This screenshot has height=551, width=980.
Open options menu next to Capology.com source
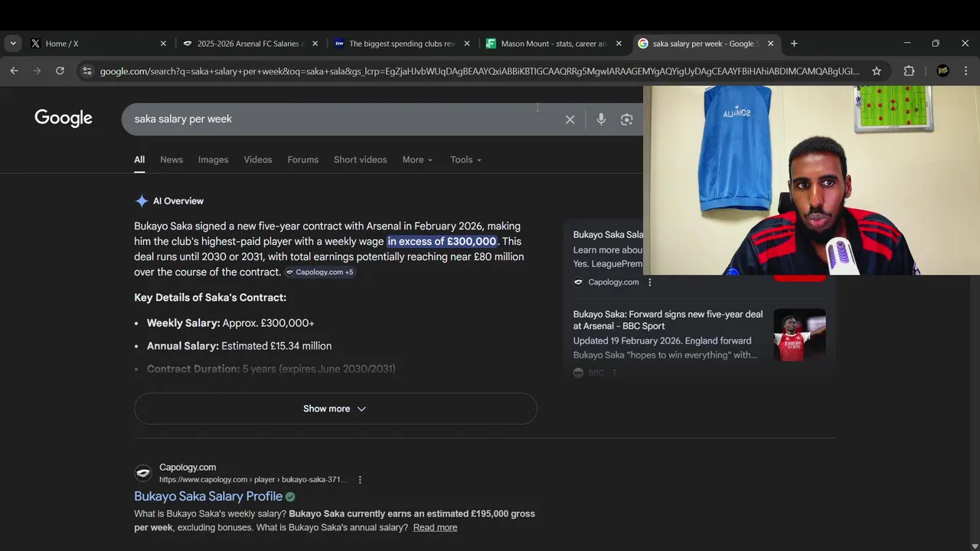[650, 282]
